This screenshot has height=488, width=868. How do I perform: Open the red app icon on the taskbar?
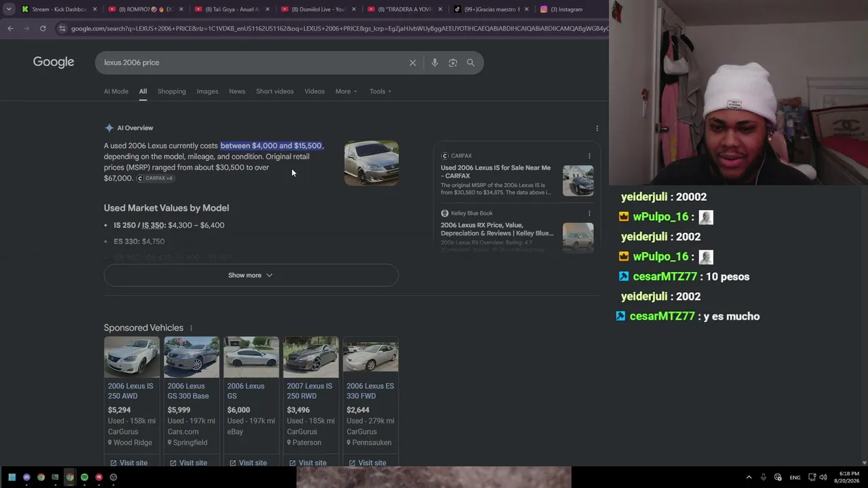tap(99, 477)
